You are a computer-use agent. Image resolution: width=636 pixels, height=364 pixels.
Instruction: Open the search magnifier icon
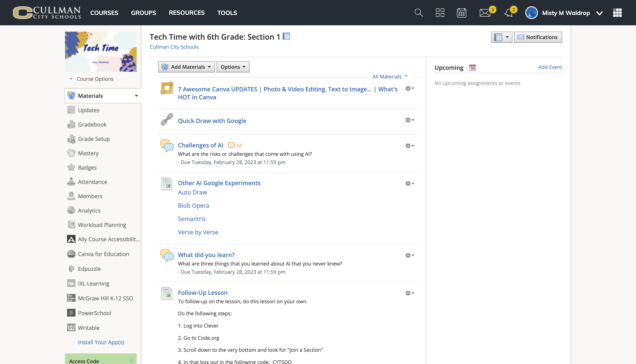point(419,12)
